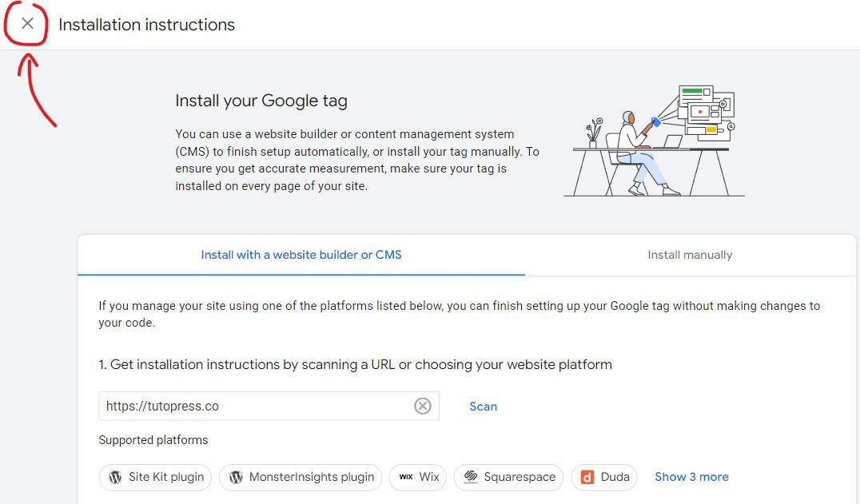Click the Wix logo icon
Image resolution: width=860 pixels, height=504 pixels.
pos(406,477)
